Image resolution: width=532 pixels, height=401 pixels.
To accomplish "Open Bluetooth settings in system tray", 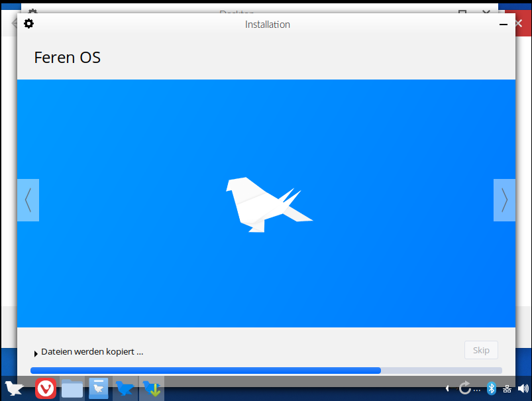I will (492, 388).
